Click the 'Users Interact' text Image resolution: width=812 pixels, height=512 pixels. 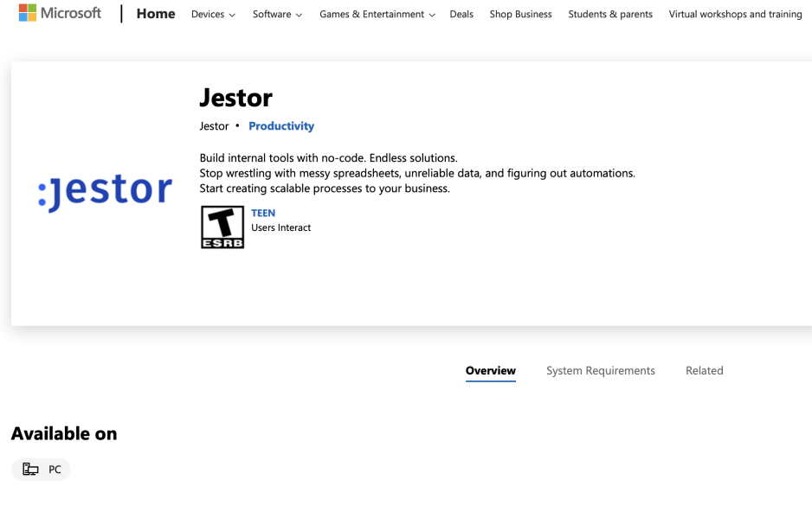280,227
